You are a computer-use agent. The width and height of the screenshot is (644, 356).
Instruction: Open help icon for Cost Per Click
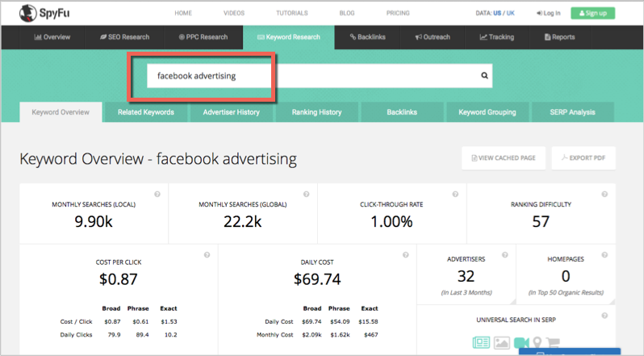pyautogui.click(x=207, y=255)
